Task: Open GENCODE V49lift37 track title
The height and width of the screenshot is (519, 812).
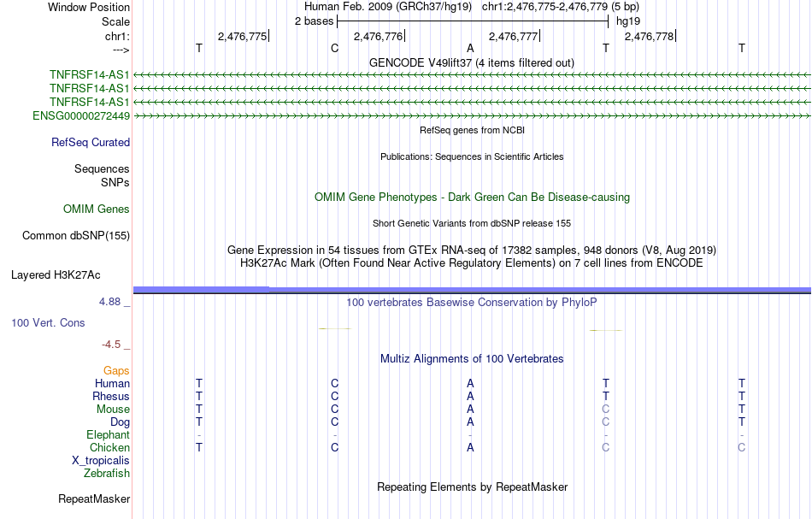Action: (x=471, y=62)
